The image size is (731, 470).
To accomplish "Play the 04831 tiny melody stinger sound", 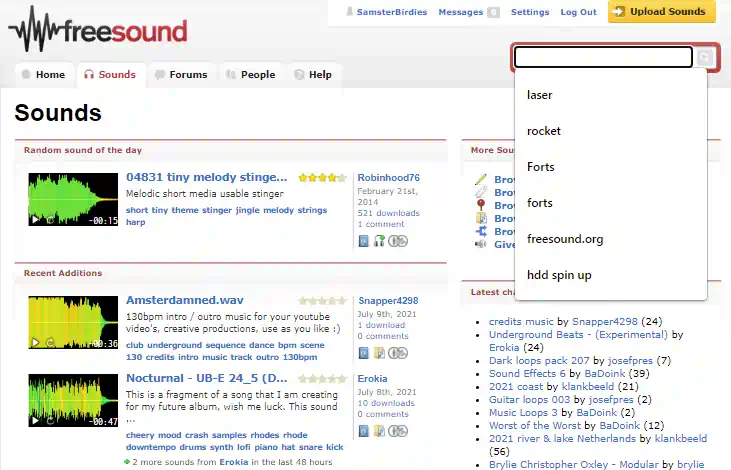I will 35,220.
